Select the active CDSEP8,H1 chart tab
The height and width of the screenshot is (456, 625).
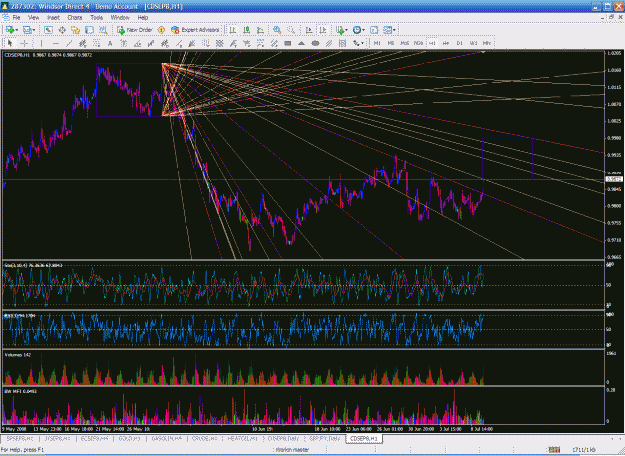pos(363,438)
